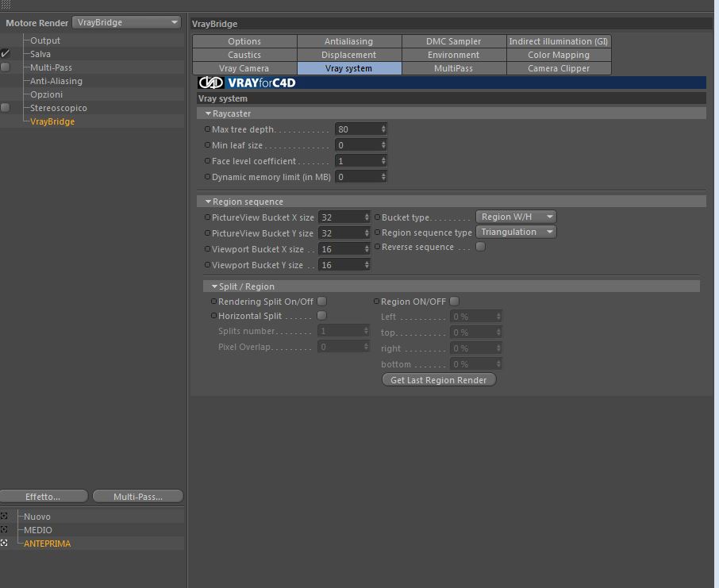Toggle the Horizontal Split checkbox
The width and height of the screenshot is (719, 588).
322,315
